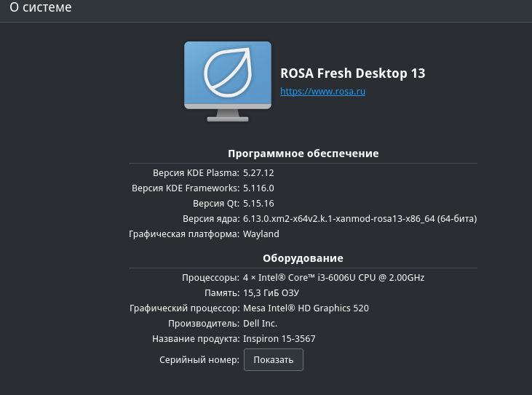This screenshot has width=532, height=395.
Task: Click the ROSA leaf monitor logo
Action: (x=227, y=79)
